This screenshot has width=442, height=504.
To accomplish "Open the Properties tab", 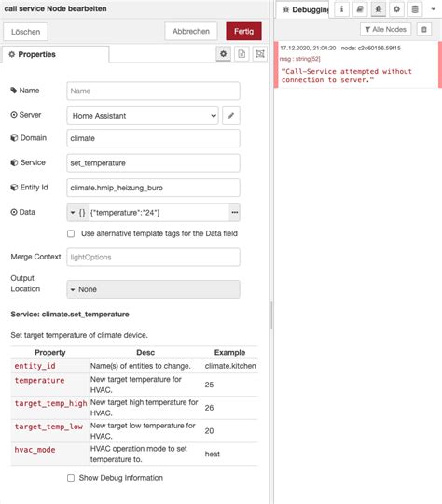I will click(55, 54).
